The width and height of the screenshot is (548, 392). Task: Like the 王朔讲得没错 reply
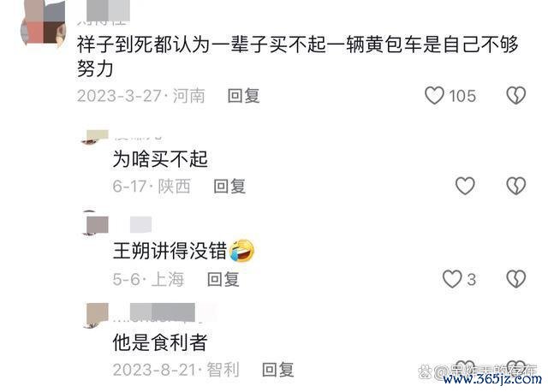[452, 279]
